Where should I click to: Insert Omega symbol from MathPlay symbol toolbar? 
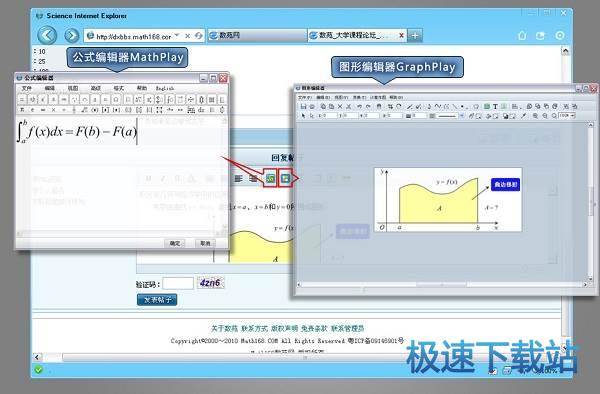[x=116, y=99]
